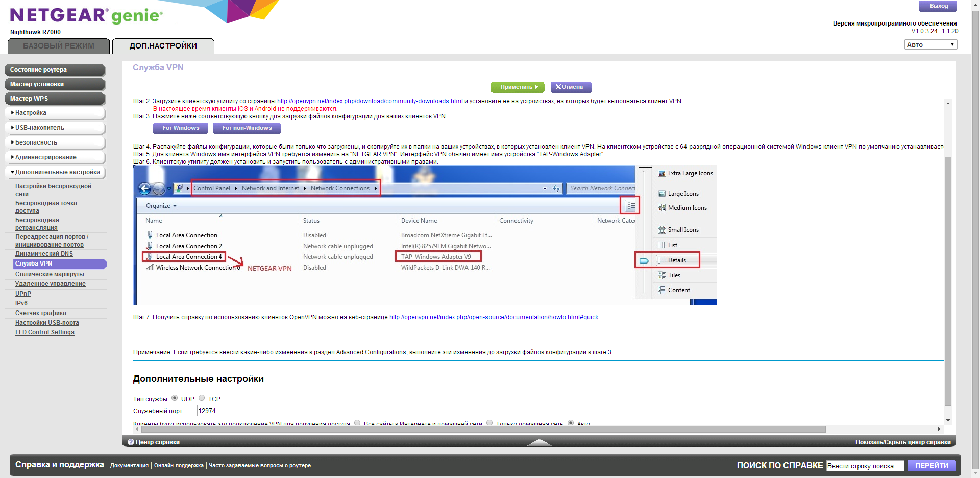This screenshot has height=478, width=980.
Task: Open Беспроводная ретрансляция link
Action: 37,224
